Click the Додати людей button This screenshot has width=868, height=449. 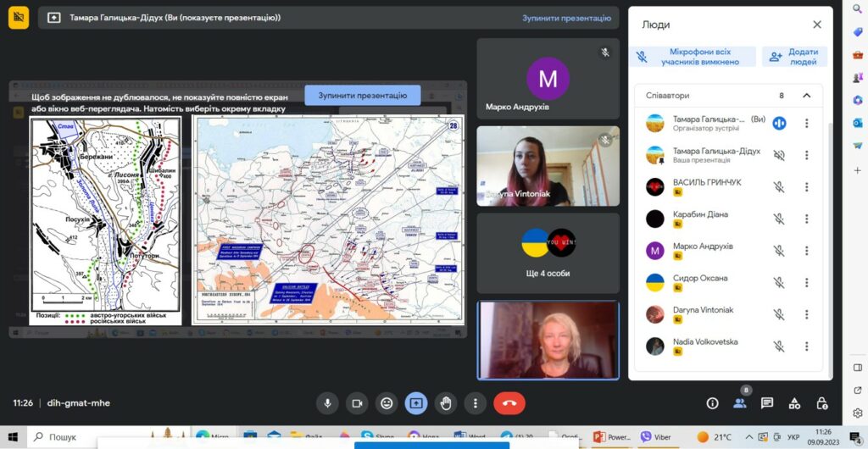point(794,57)
